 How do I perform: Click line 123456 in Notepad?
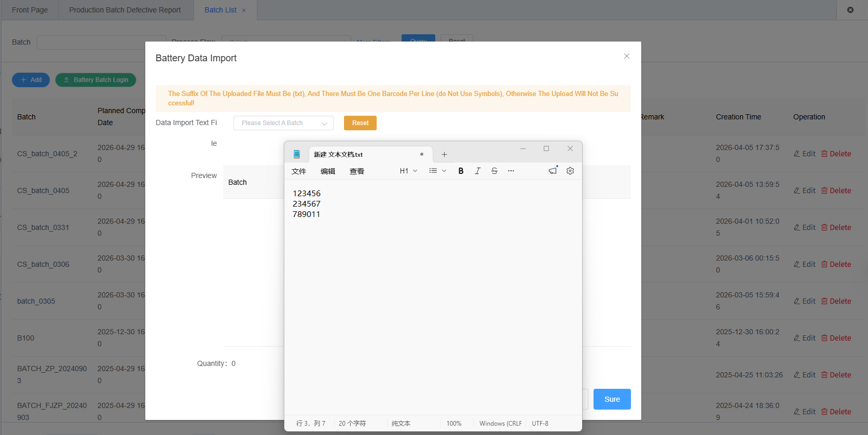[x=306, y=194]
